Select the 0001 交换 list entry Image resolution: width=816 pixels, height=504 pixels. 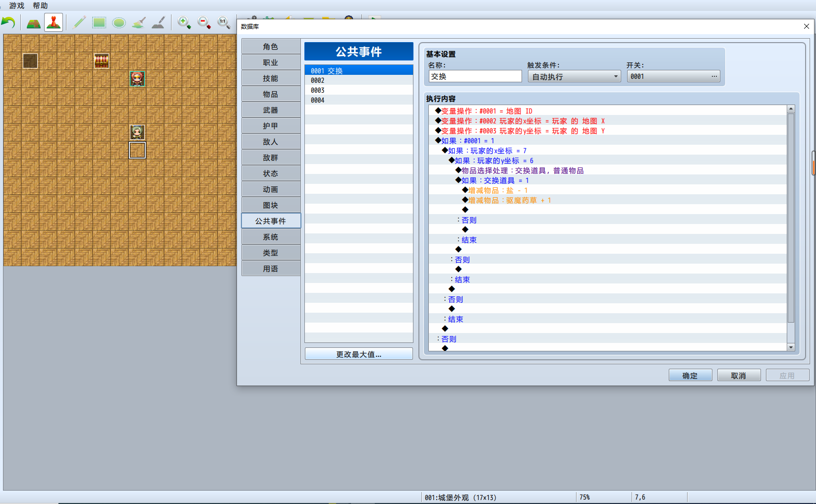pyautogui.click(x=359, y=70)
